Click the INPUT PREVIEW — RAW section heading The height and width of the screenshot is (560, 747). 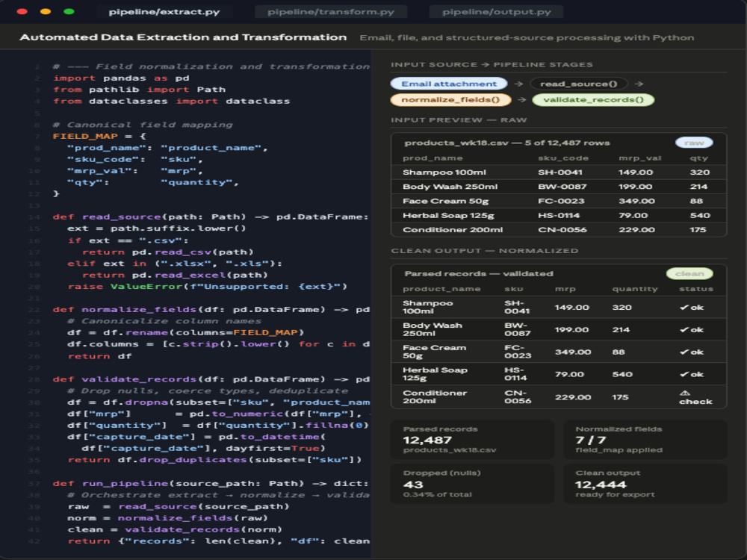(x=459, y=120)
